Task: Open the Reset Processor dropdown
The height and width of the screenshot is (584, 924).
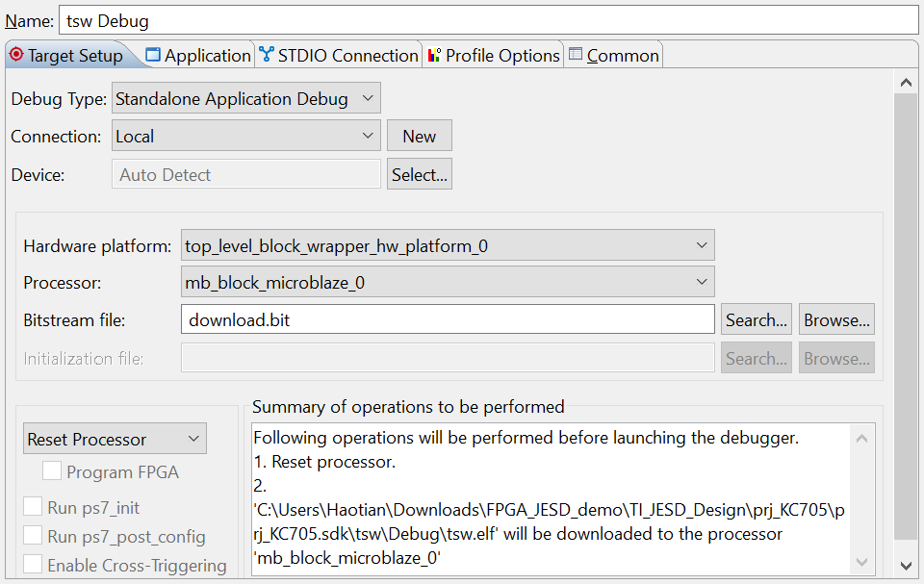Action: click(115, 440)
